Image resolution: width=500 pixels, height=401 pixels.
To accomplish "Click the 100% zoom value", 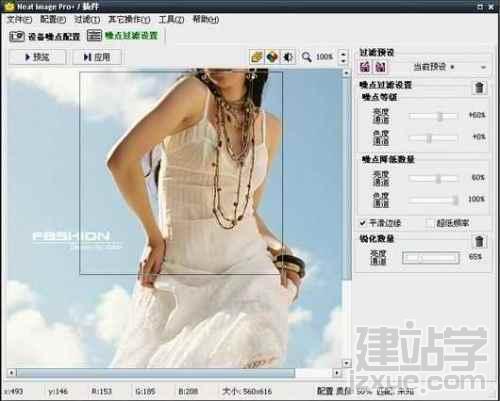I will click(324, 57).
